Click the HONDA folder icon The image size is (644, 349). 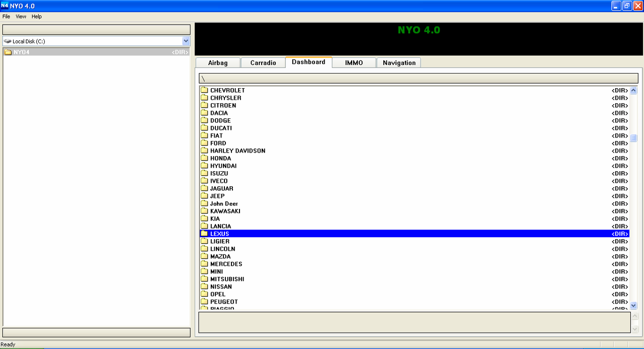coord(204,158)
